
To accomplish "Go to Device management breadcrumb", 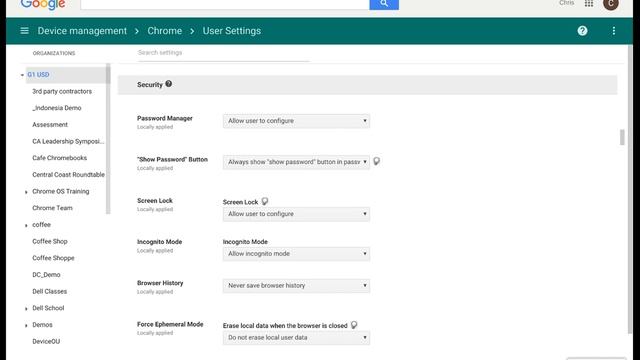I will (82, 31).
